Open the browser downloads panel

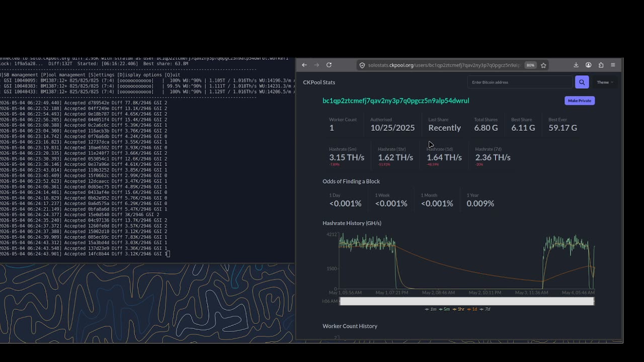pos(576,65)
